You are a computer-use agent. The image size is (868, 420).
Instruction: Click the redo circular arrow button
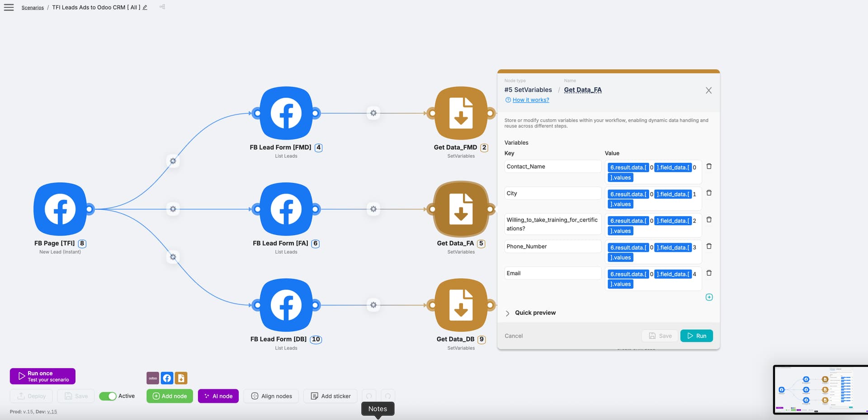coord(388,396)
